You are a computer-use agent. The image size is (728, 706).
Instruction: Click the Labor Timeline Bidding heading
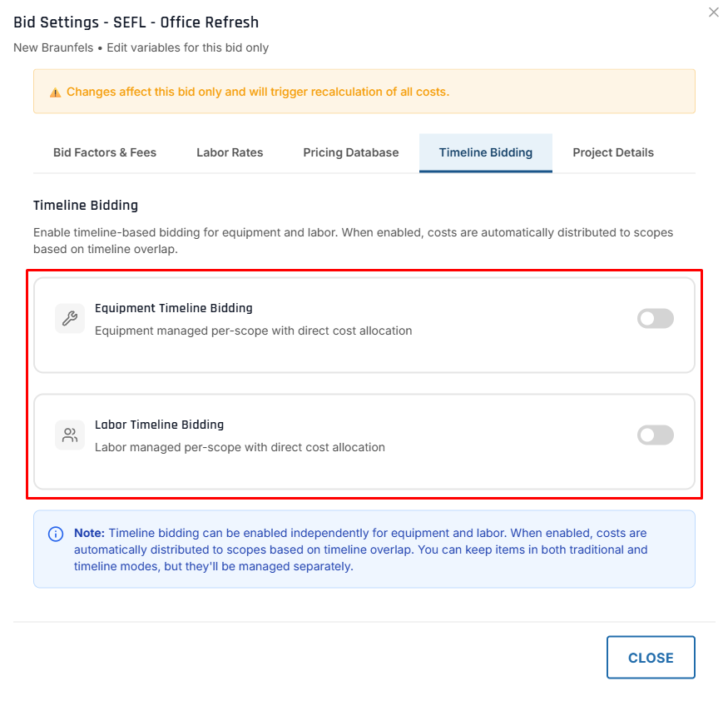(159, 425)
